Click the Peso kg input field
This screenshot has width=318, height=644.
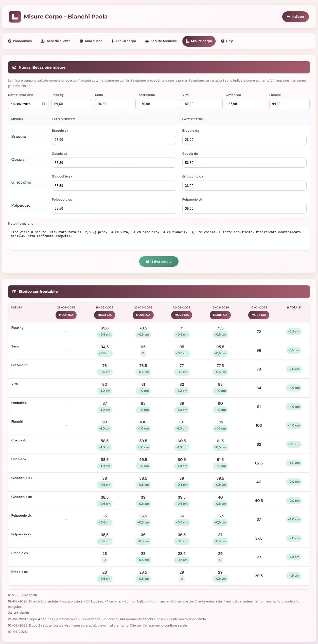pos(72,104)
